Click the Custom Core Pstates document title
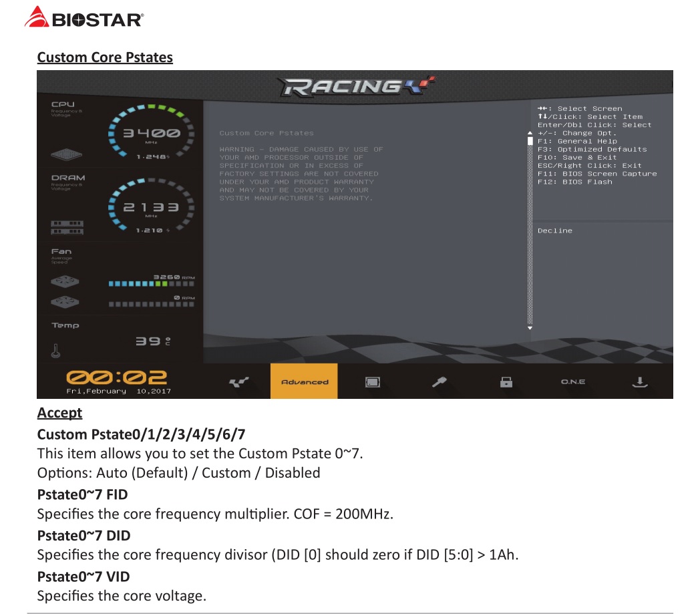 pos(105,57)
